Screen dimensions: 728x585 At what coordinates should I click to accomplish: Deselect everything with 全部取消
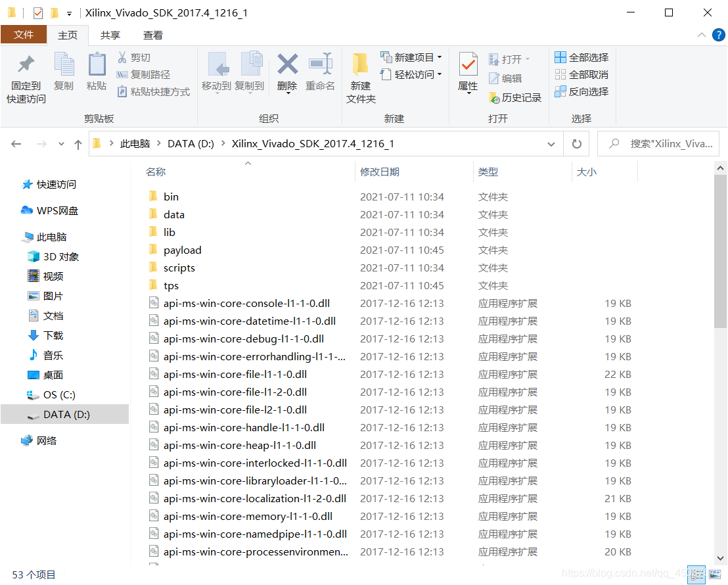click(581, 74)
